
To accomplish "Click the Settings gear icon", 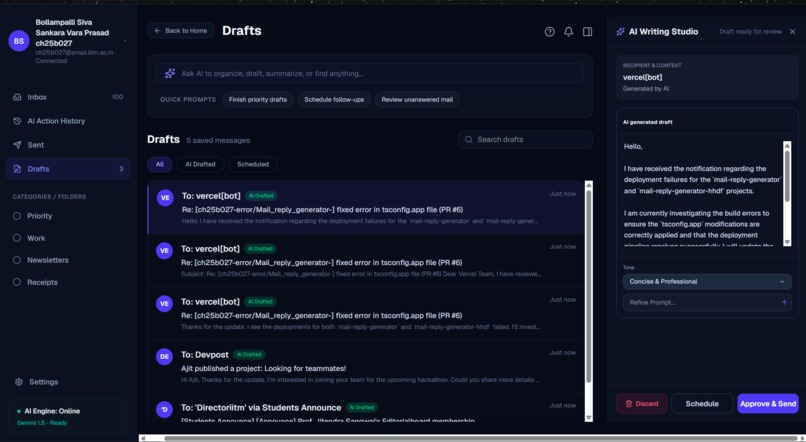I will pos(19,382).
